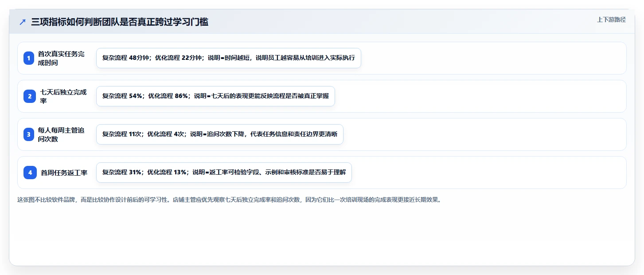Viewport: 644px width, 275px height.
Task: Click the footnote starting 这张图不比较软件品牌
Action: pos(230,200)
